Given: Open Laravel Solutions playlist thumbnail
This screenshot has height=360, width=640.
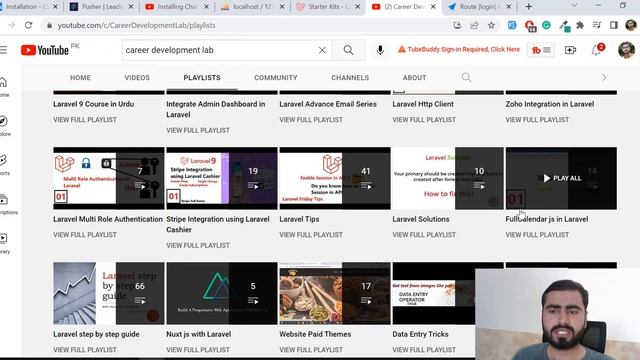Looking at the screenshot, I should [x=448, y=178].
